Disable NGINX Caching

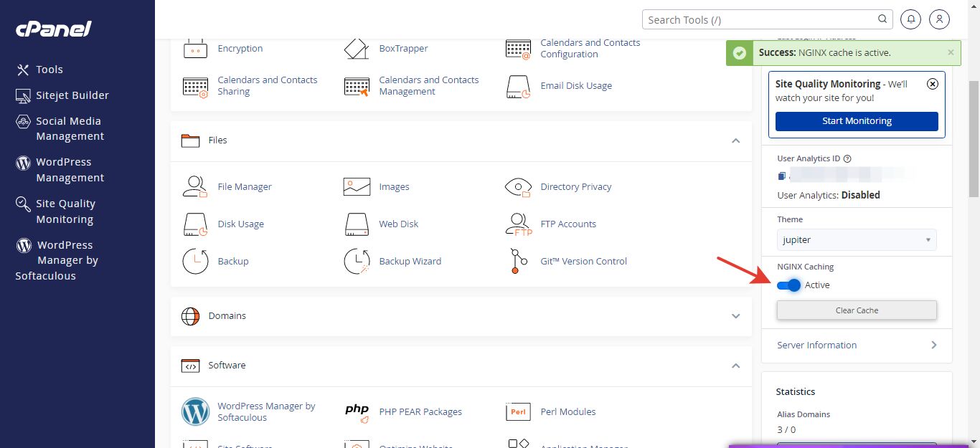click(789, 285)
